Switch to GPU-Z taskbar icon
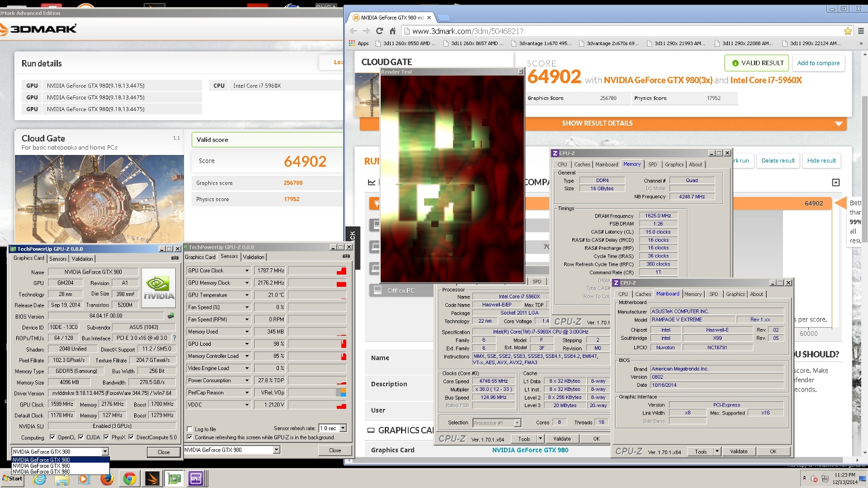 click(x=174, y=479)
